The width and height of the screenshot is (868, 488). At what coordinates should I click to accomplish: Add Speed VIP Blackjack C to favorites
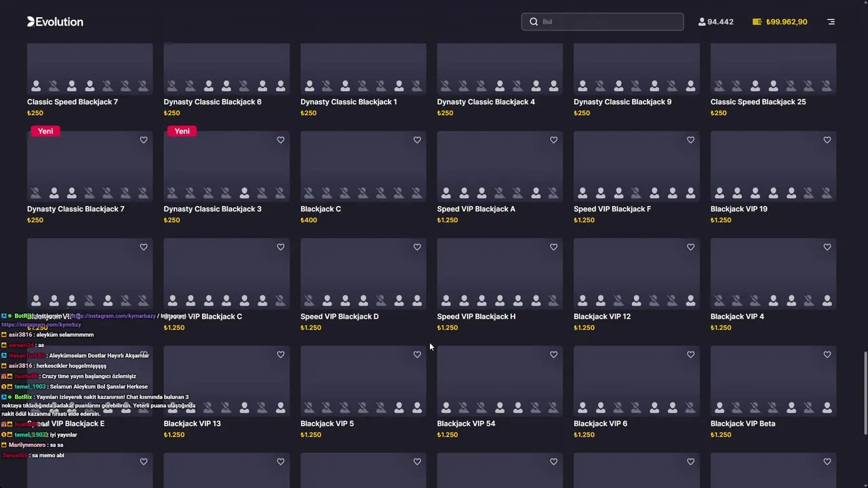click(x=281, y=247)
